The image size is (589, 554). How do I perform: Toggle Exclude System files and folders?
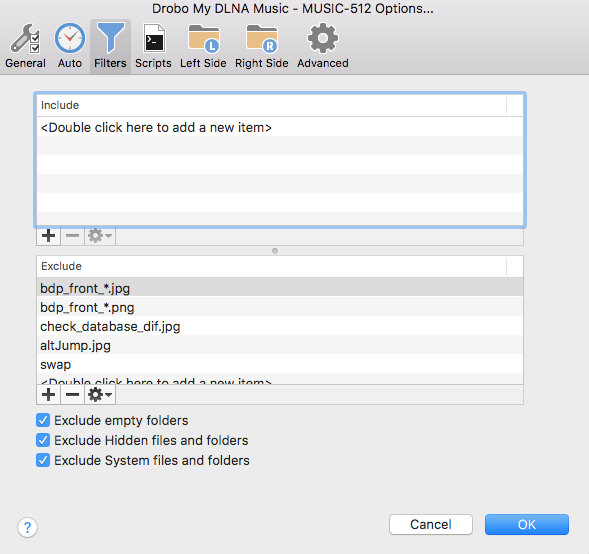pos(43,460)
